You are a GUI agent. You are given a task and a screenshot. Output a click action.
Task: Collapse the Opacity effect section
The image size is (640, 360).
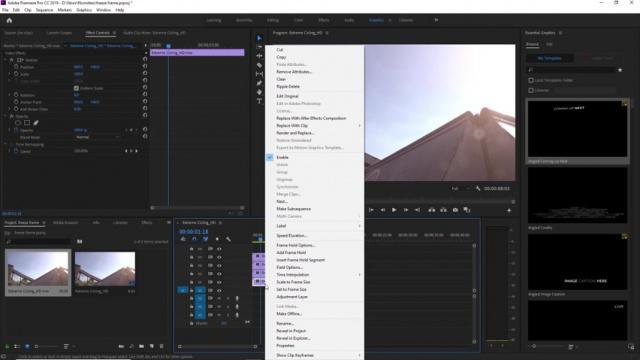coord(6,116)
